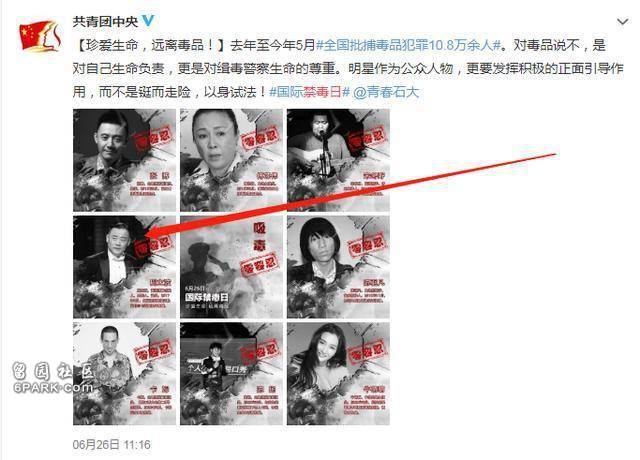
Task: View the top-middle woman poster thumbnail
Action: [x=231, y=160]
